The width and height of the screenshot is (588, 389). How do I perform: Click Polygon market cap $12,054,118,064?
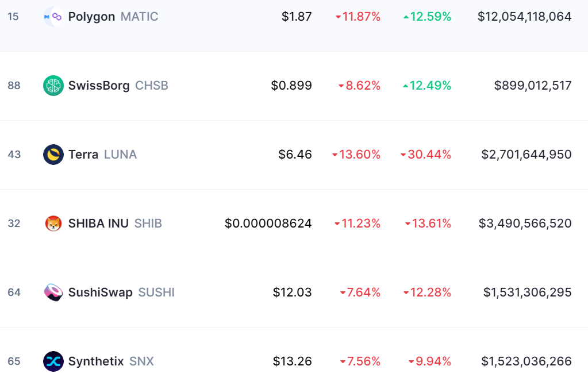click(525, 17)
